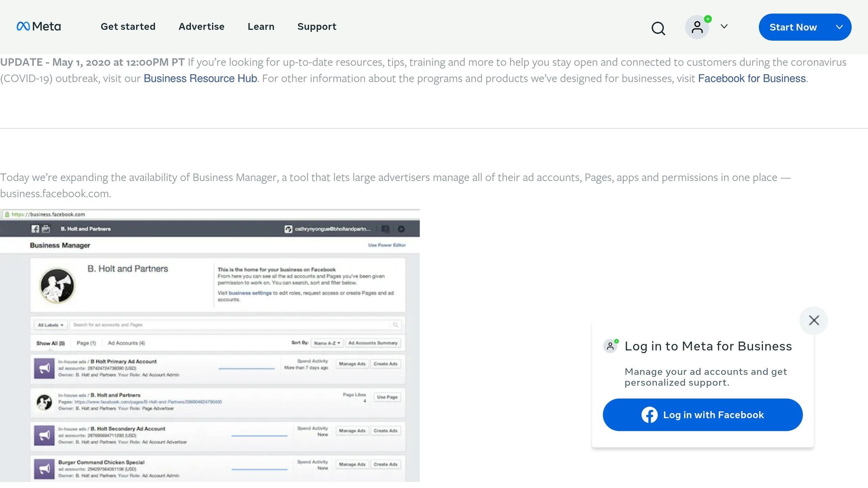Click the B. Holt Secondary Ad Account name
The height and width of the screenshot is (488, 868).
[128, 429]
